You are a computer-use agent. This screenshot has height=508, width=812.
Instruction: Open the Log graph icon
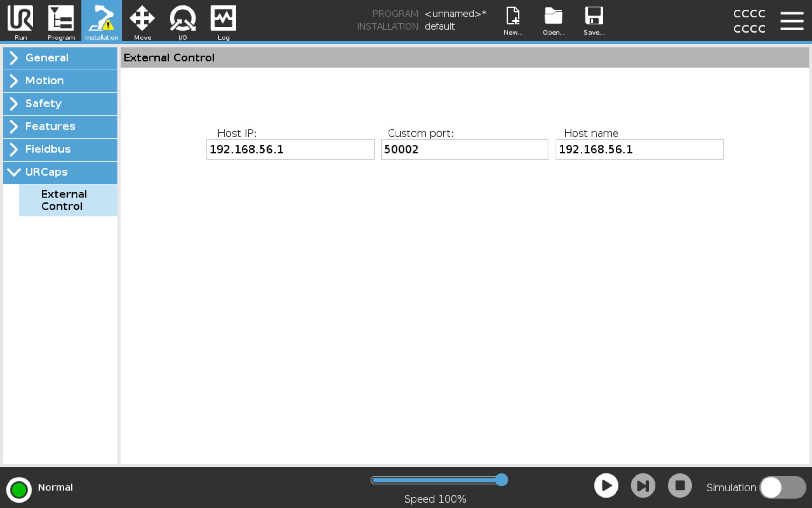[223, 18]
